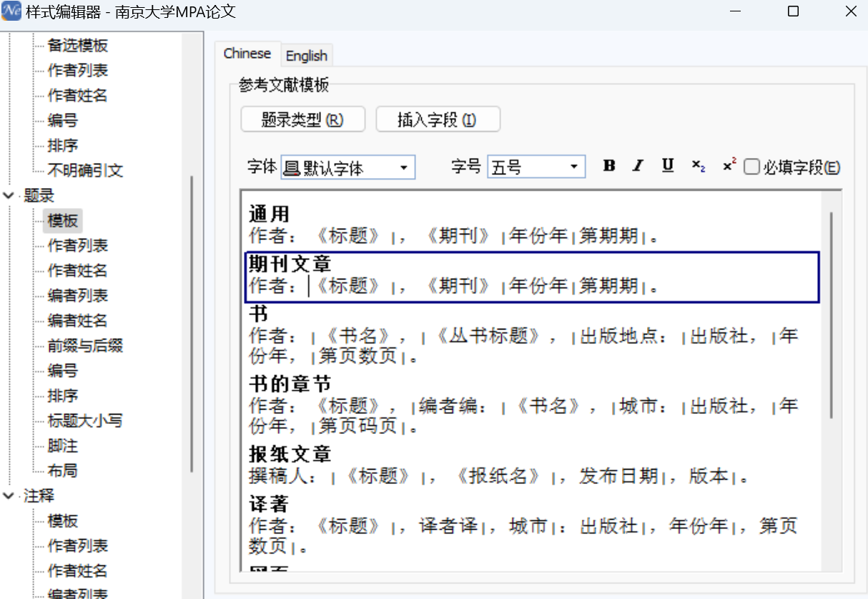Collapse the 题录 tree node
The height and width of the screenshot is (599, 868).
[9, 195]
